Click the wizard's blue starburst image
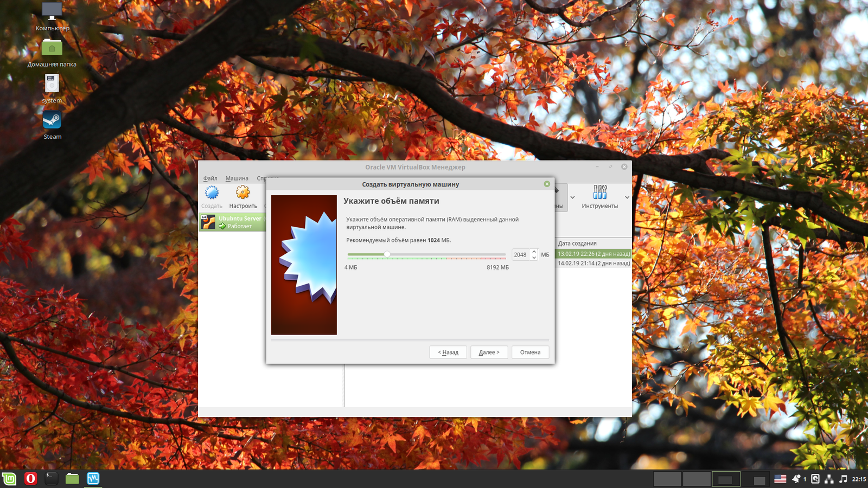 click(x=308, y=258)
